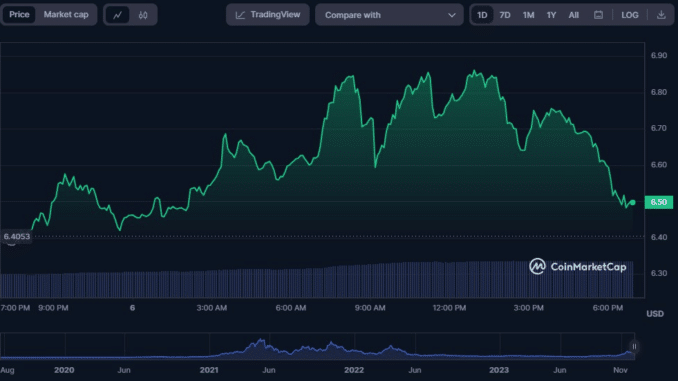Show All time price history
The image size is (678, 381).
pos(573,15)
